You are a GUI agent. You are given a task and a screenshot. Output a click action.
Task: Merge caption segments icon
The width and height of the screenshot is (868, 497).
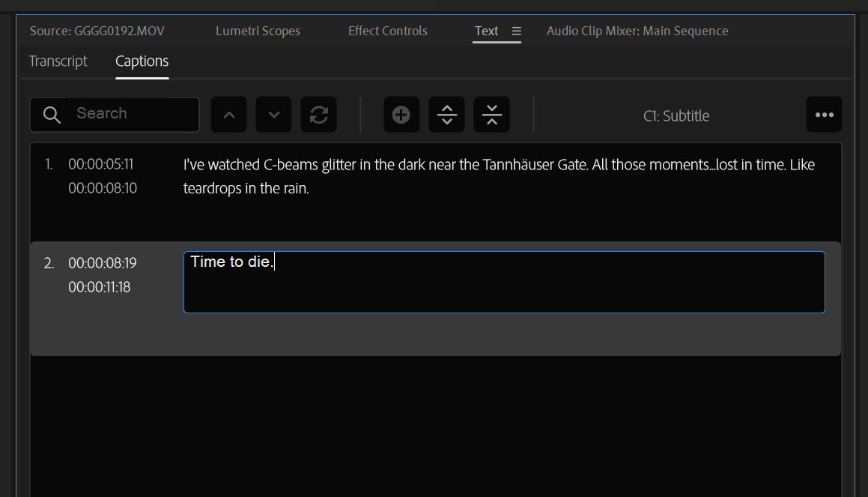492,115
